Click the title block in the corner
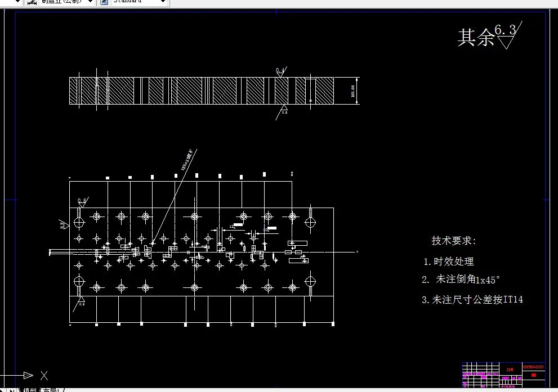The image size is (558, 392). point(503,375)
